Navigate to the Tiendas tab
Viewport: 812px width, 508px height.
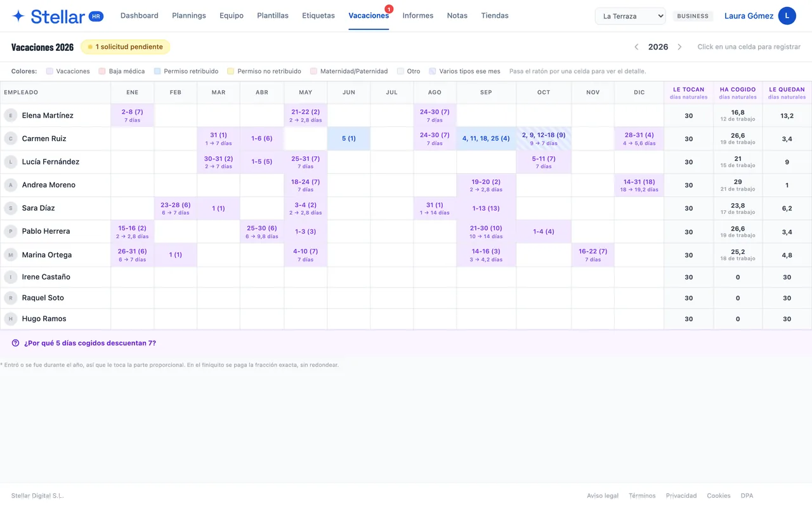click(495, 15)
